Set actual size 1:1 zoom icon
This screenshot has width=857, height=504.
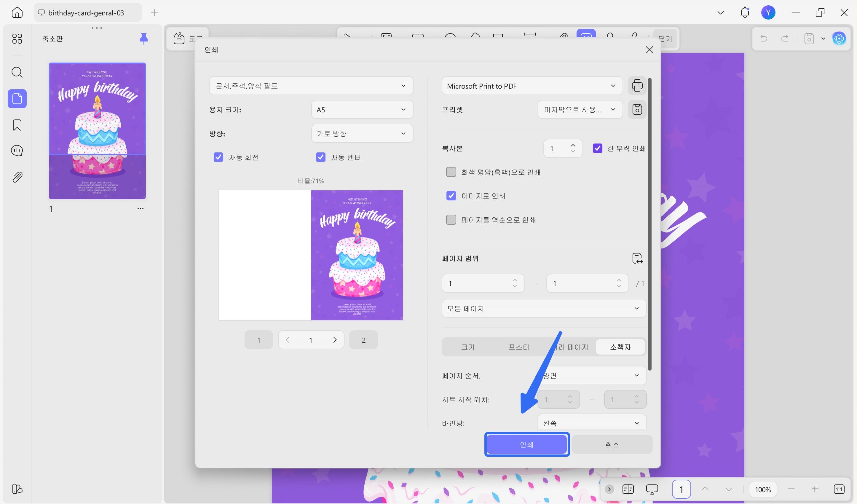(x=839, y=489)
